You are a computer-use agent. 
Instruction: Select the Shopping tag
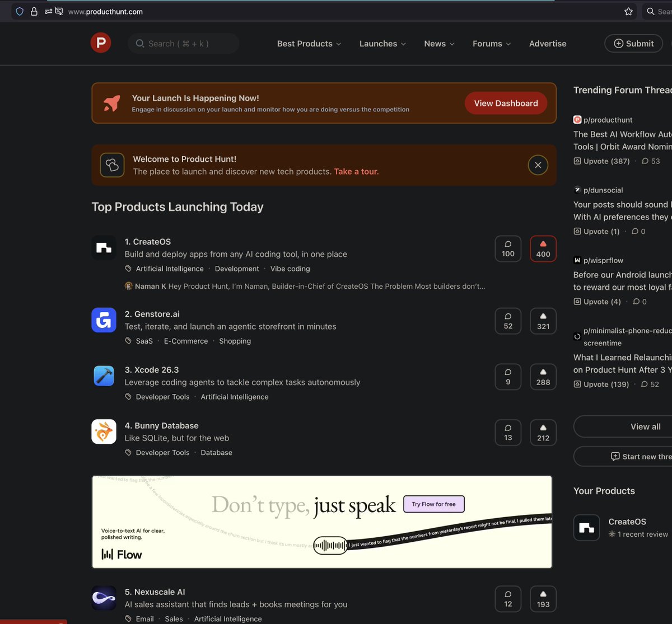(235, 341)
